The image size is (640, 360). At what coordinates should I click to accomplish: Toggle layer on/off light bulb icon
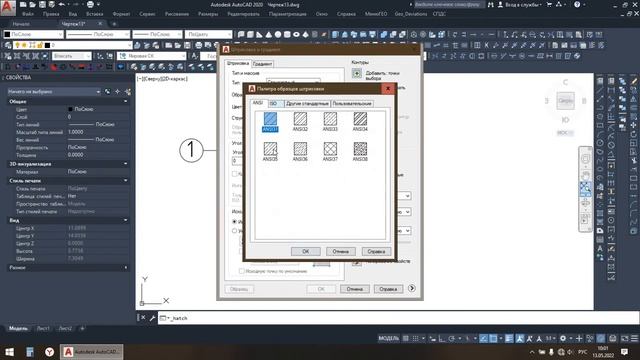coord(18,45)
